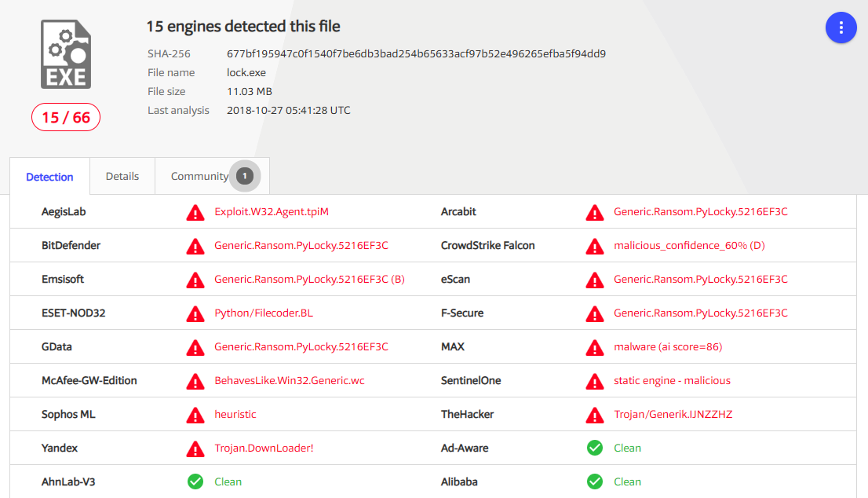This screenshot has height=498, width=868.
Task: Click the warning icon for TheHacker
Action: [595, 415]
